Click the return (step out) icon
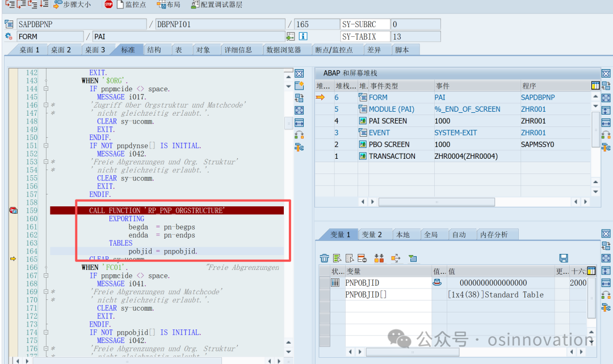The height and width of the screenshot is (364, 613). pos(32,4)
